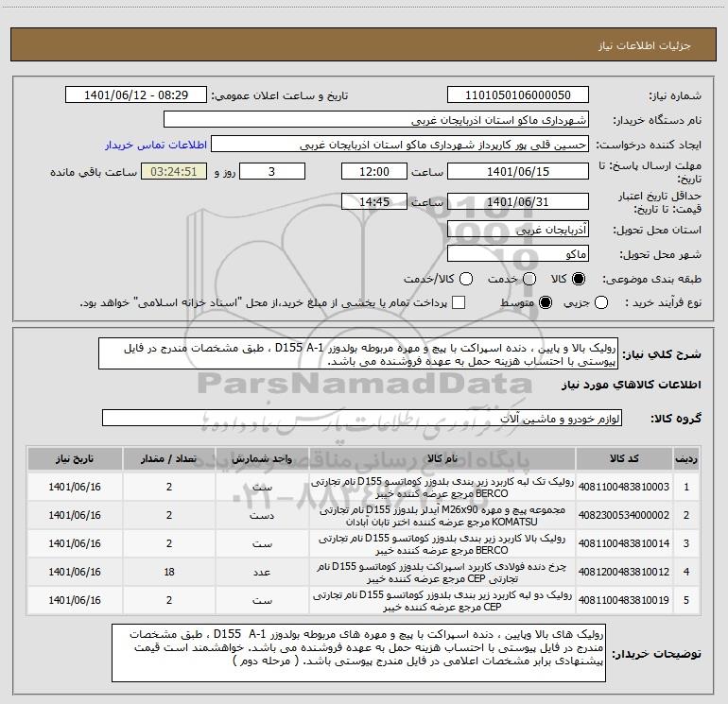Click the شماره نیاز field 1101050106000050

518,95
